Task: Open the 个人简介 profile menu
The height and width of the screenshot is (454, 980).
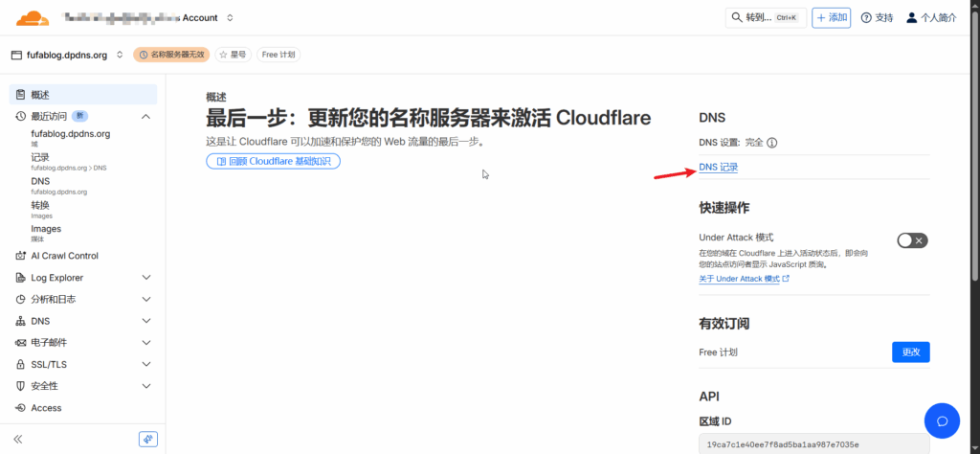Action: click(930, 18)
